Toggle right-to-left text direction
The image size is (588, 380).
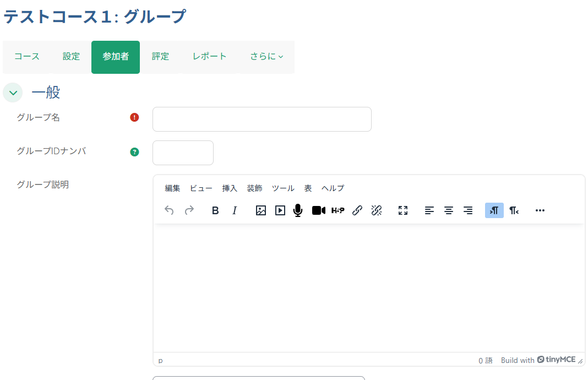[x=514, y=210]
